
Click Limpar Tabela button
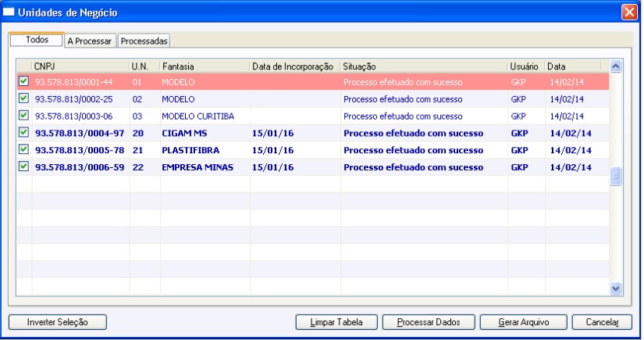pos(336,322)
